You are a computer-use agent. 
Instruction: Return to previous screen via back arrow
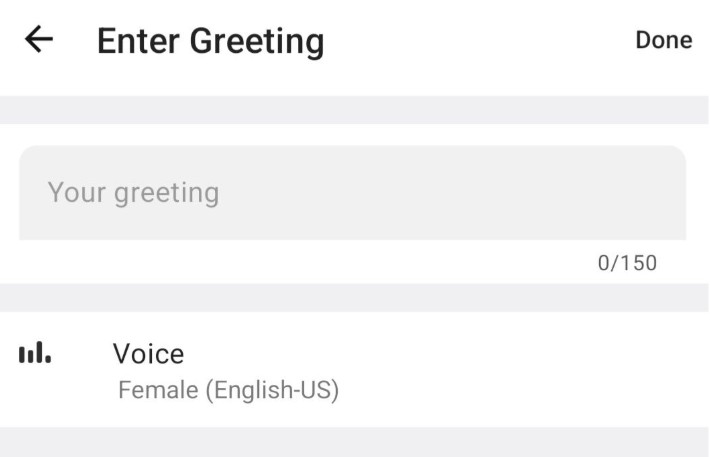click(x=39, y=40)
